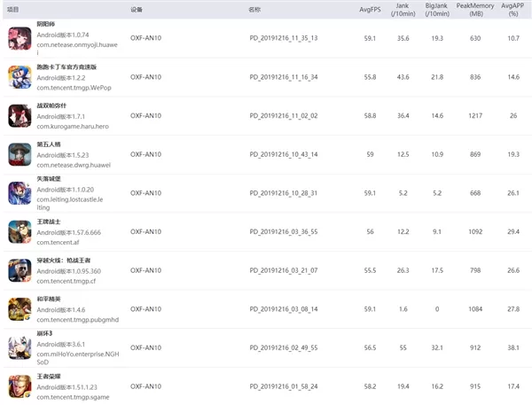Sort by the BigJank (/10min) column header

coord(437,10)
